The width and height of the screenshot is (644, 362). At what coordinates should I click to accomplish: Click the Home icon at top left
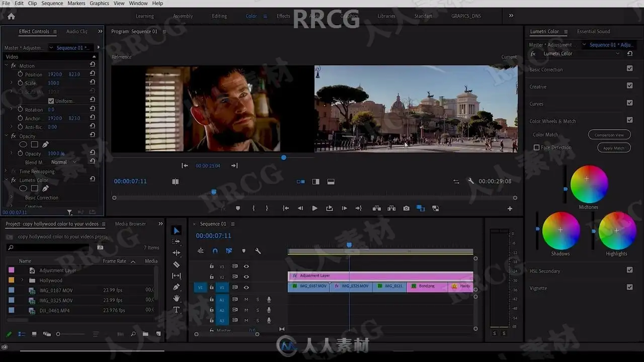coord(11,16)
